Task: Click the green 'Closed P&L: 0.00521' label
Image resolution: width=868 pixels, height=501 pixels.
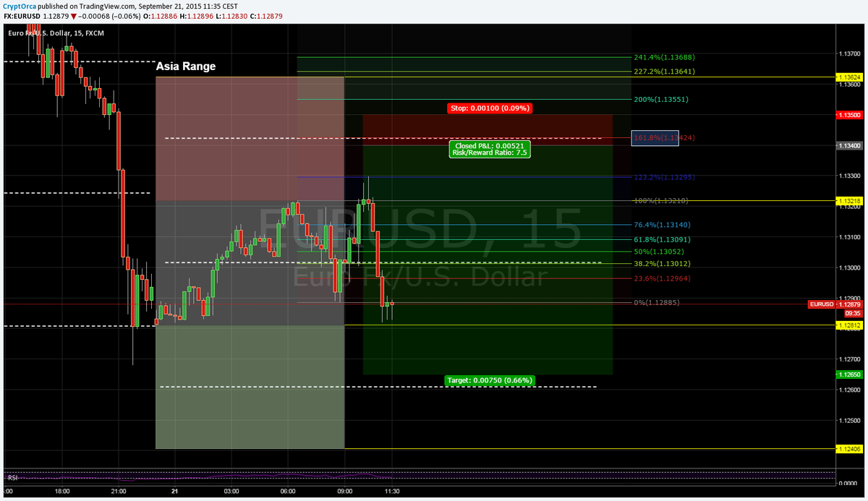Action: pyautogui.click(x=490, y=145)
